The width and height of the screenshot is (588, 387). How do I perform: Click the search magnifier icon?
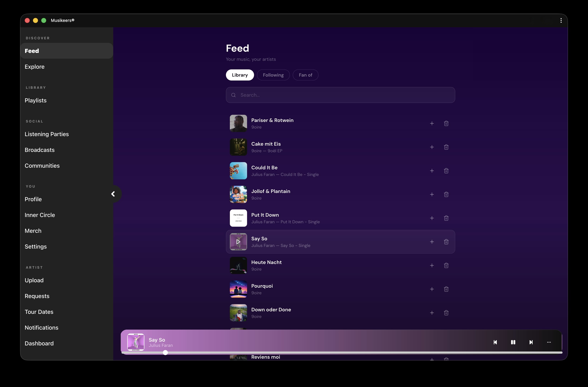coord(233,95)
